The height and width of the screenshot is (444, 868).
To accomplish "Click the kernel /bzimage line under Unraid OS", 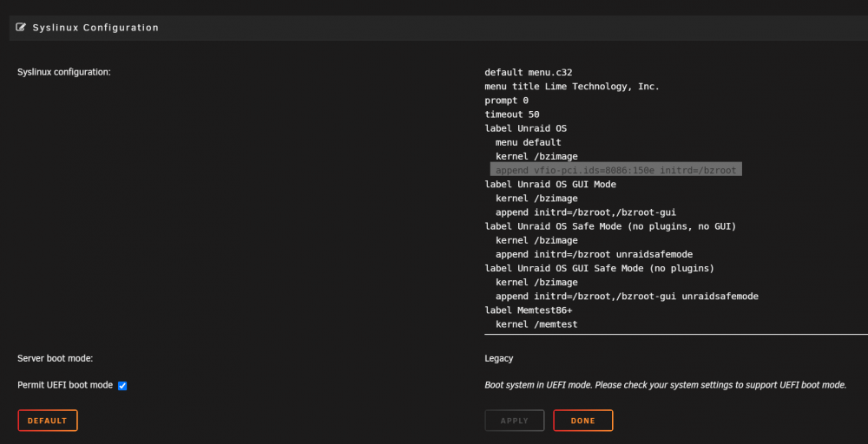I will tap(536, 156).
